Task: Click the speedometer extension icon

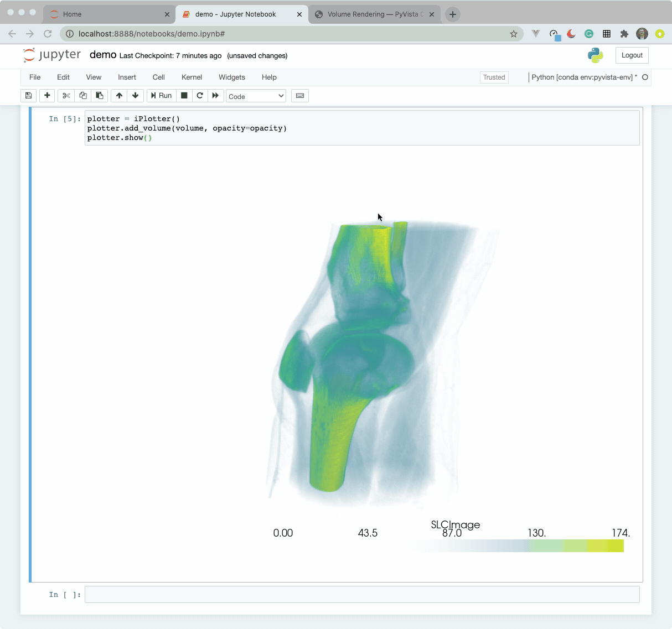Action: [x=554, y=35]
